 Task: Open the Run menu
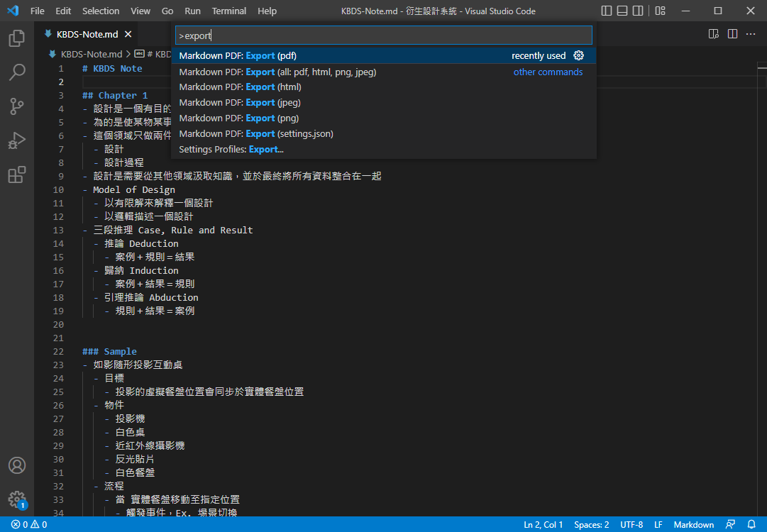coord(193,11)
